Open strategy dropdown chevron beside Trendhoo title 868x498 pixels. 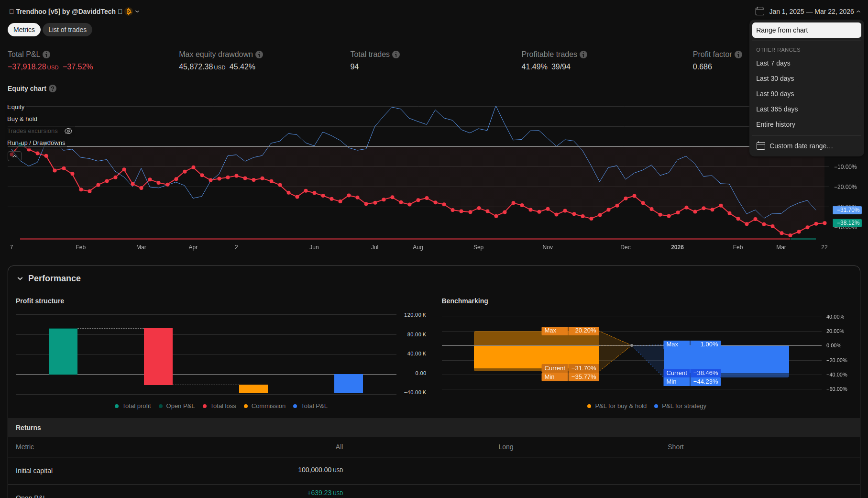pos(137,11)
